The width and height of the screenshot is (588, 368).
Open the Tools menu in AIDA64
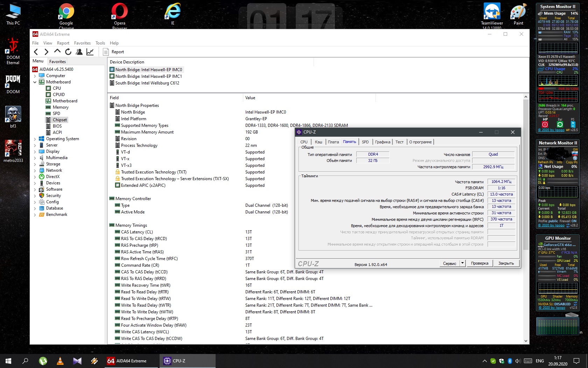click(x=100, y=43)
